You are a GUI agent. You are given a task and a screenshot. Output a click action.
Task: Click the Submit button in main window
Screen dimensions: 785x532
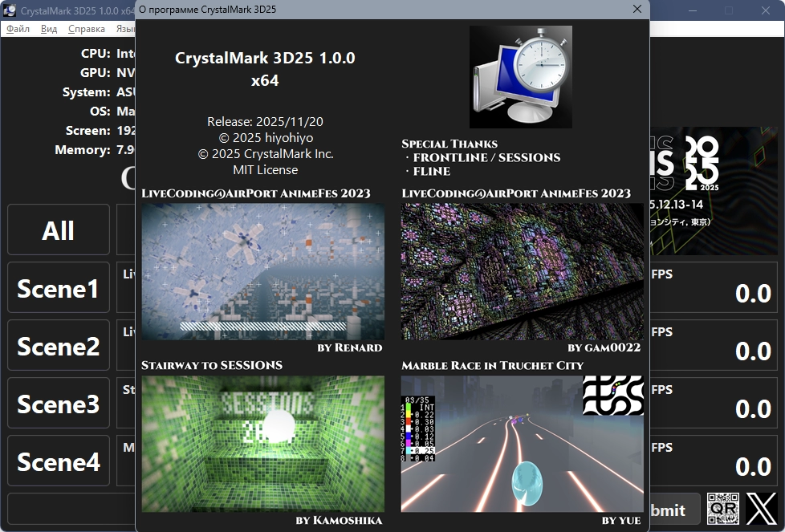(675, 510)
